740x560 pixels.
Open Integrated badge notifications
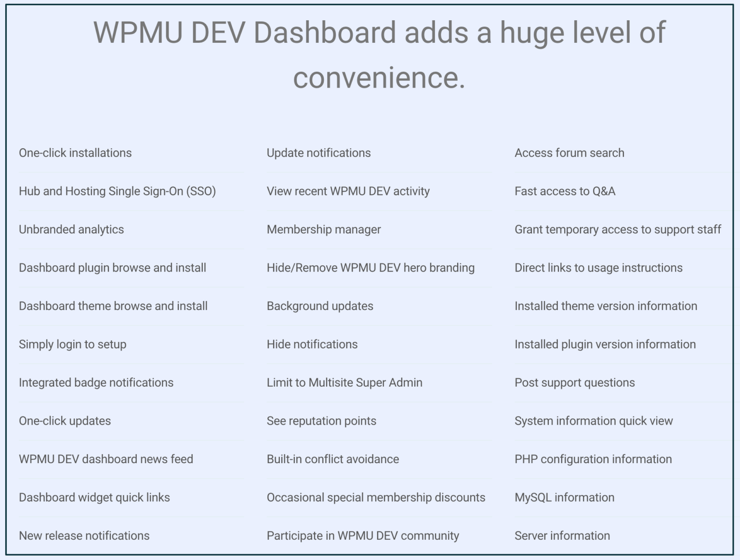pyautogui.click(x=96, y=383)
